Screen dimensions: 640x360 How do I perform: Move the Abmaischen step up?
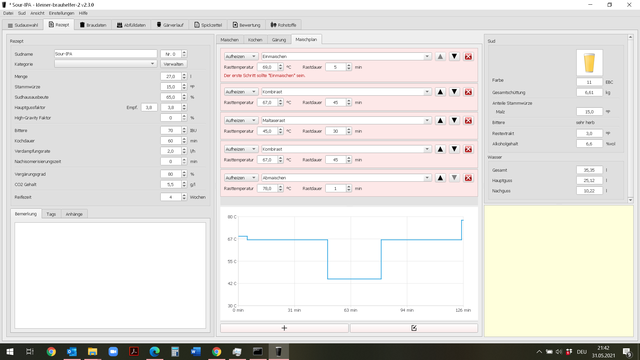[x=440, y=178]
